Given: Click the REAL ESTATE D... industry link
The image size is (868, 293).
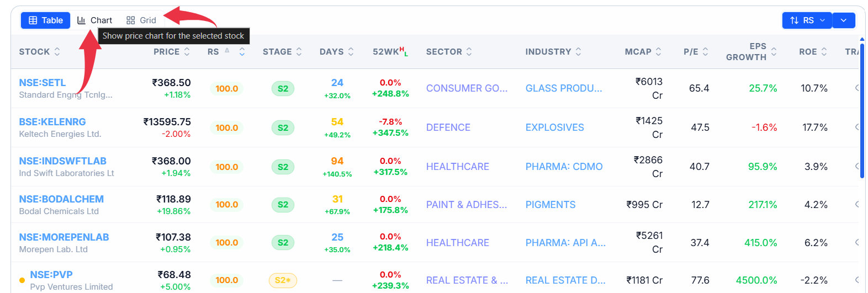Looking at the screenshot, I should pos(566,280).
